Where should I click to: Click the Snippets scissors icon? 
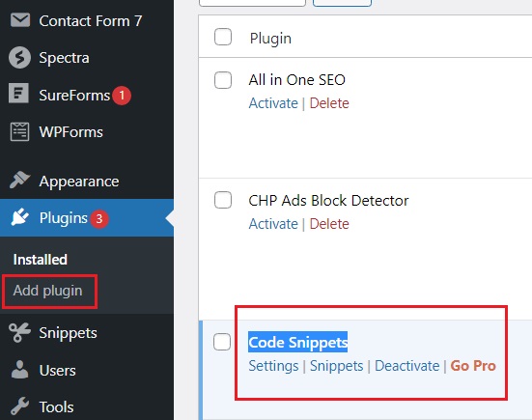click(19, 332)
